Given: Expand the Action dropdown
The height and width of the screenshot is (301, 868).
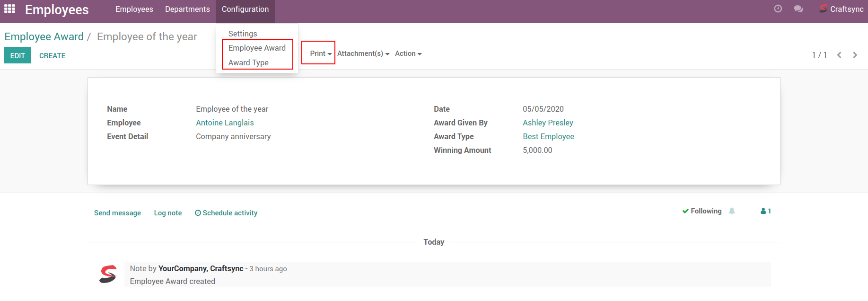Looking at the screenshot, I should 408,53.
